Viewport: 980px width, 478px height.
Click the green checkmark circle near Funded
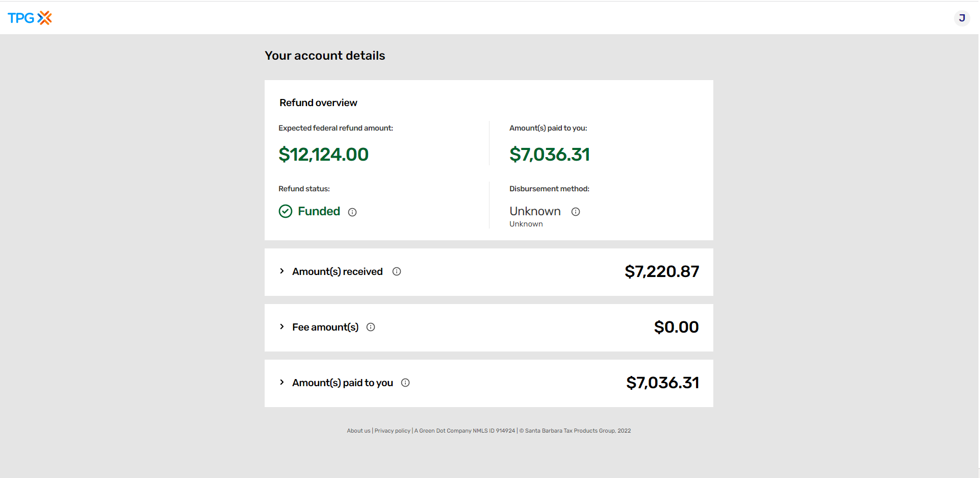point(286,211)
